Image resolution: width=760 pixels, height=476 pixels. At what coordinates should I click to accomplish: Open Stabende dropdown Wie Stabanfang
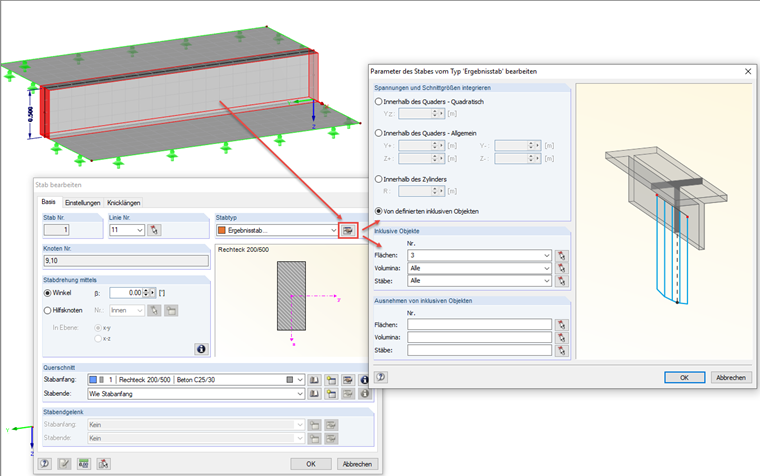click(300, 394)
